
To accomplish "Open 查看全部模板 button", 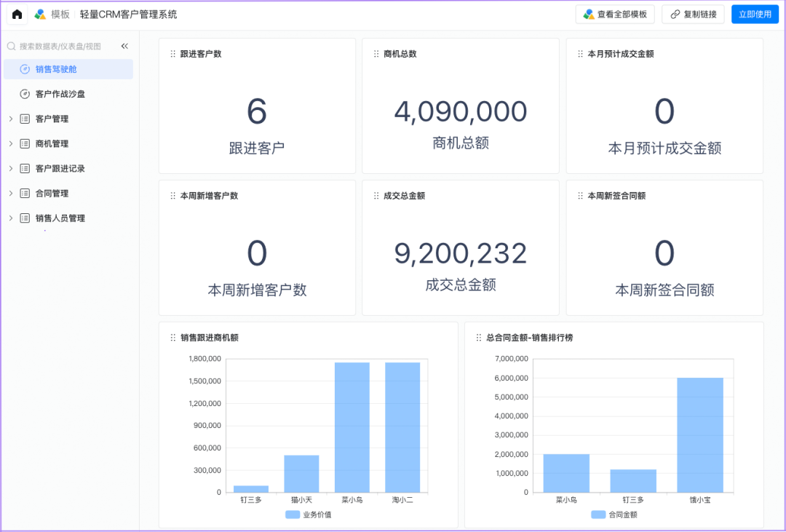I will 615,15.
